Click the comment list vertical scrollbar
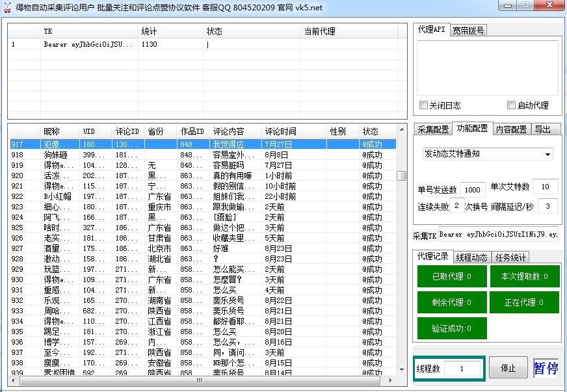Viewport: 567px width, 392px height. 402,260
